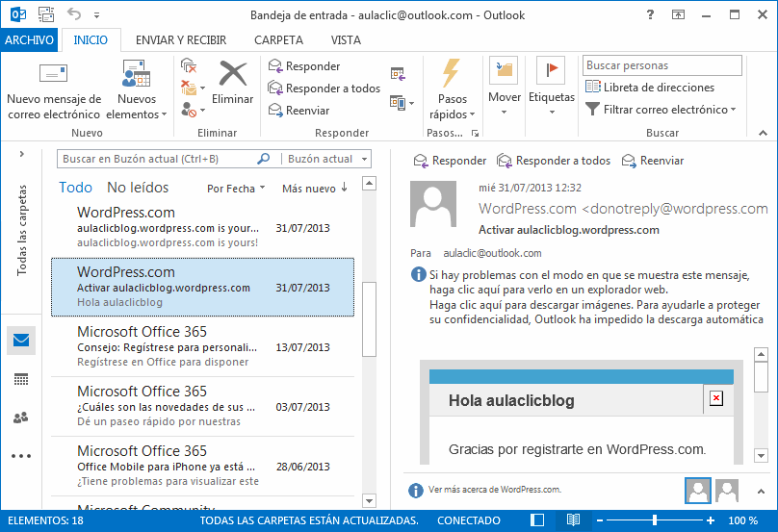Click Reenviar in the ribbon

[x=298, y=110]
